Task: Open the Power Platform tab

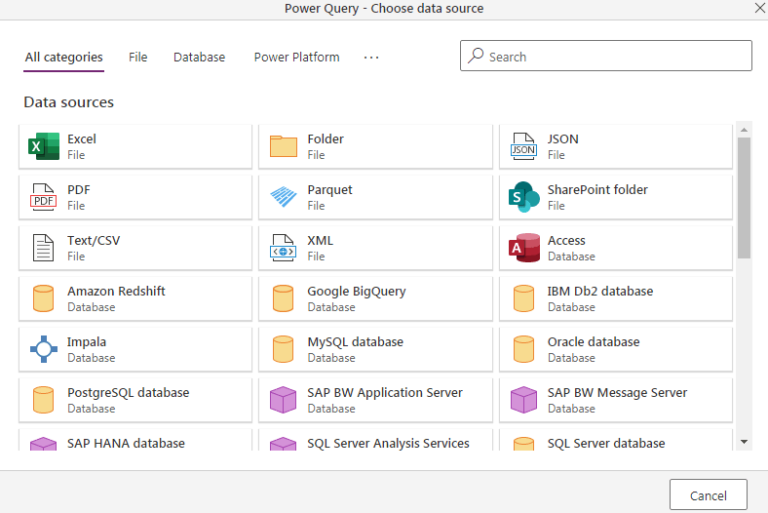Action: pos(296,57)
